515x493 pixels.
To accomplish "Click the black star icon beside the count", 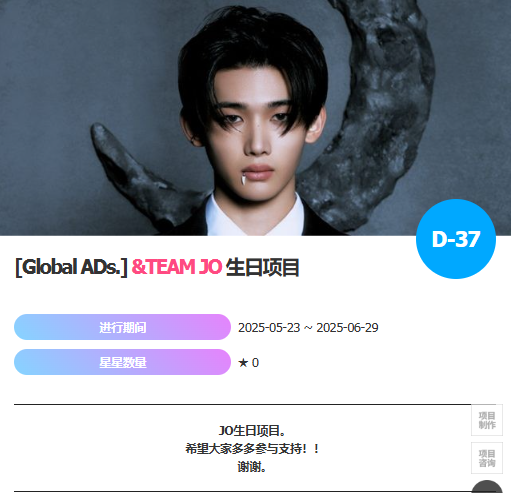I will pos(243,363).
